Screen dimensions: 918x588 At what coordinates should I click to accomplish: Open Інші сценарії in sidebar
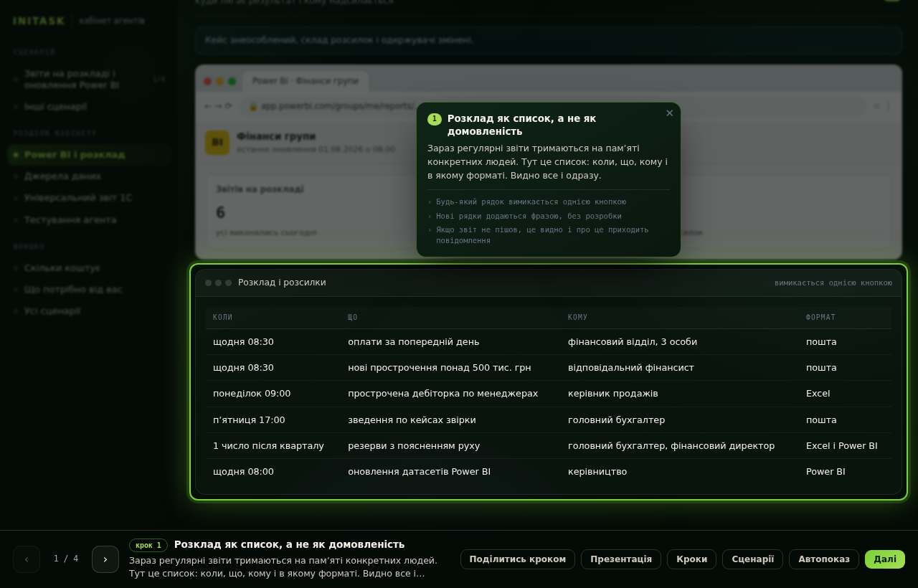(x=89, y=106)
